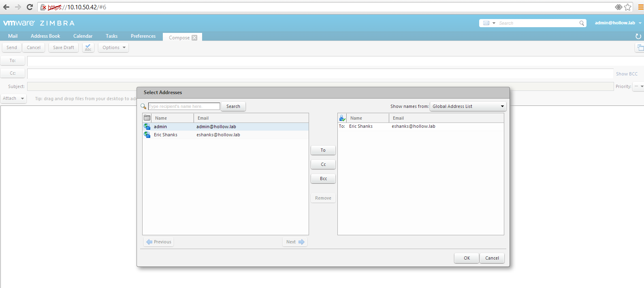Add selected contact with Bcc button
Image resolution: width=644 pixels, height=288 pixels.
(323, 178)
